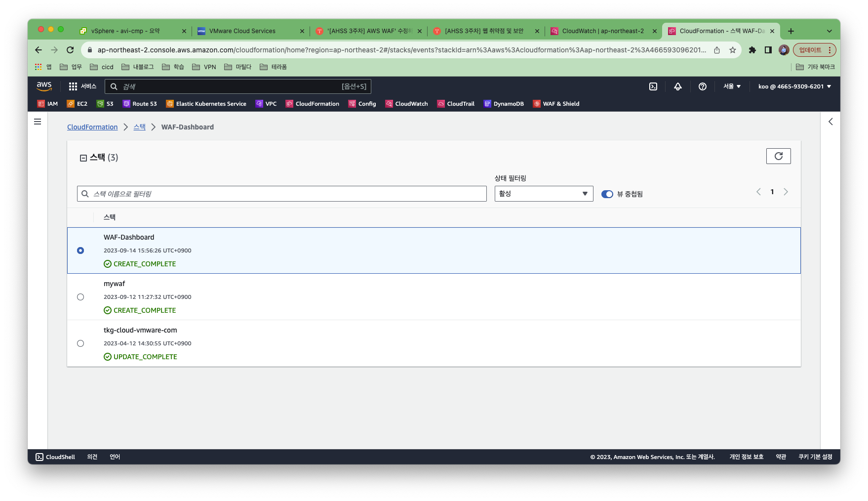Screen dimensions: 868x501
Task: Open the notifications bell
Action: [x=678, y=86]
